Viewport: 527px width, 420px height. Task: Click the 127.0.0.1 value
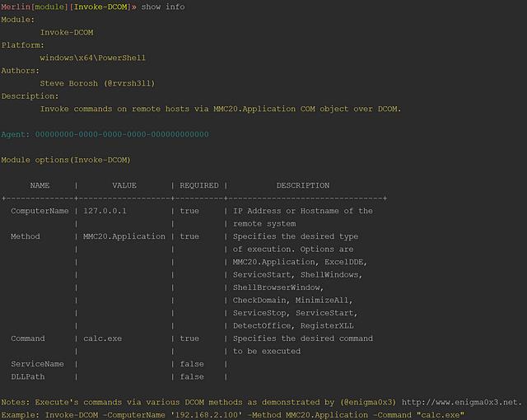click(105, 211)
